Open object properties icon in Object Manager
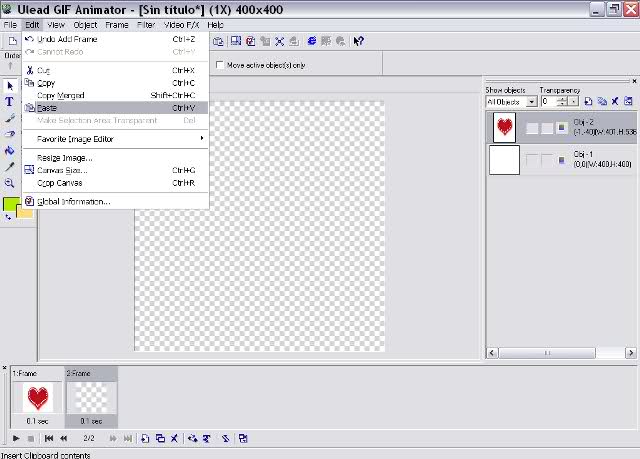 pos(629,101)
